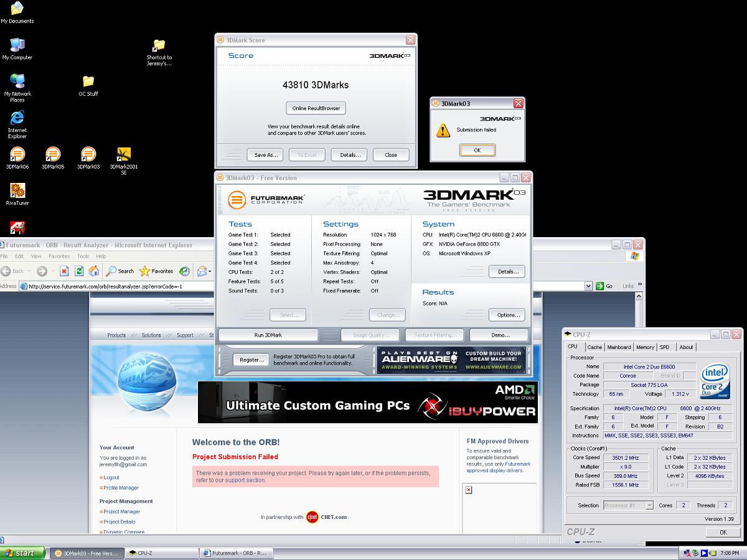
Task: Click the Online ResultBrowser button
Action: coord(316,108)
